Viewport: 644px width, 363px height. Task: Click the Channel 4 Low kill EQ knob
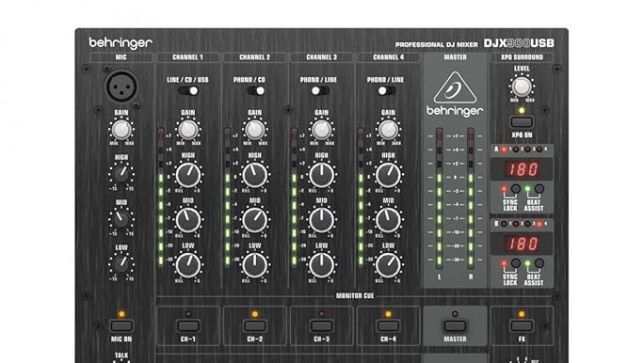pyautogui.click(x=388, y=265)
